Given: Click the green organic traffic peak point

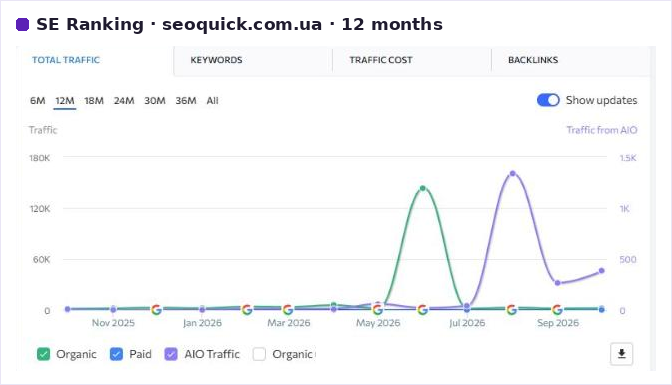Looking at the screenshot, I should pos(423,188).
